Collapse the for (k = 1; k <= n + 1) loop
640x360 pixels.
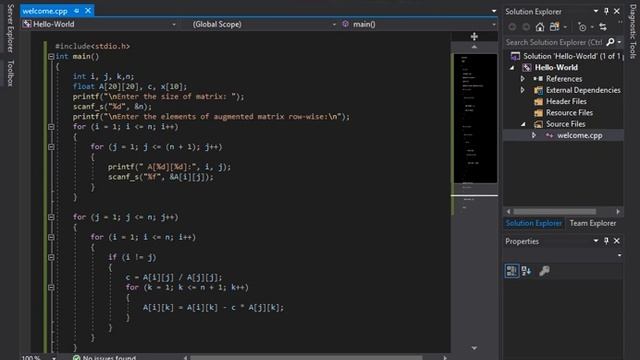point(51,287)
